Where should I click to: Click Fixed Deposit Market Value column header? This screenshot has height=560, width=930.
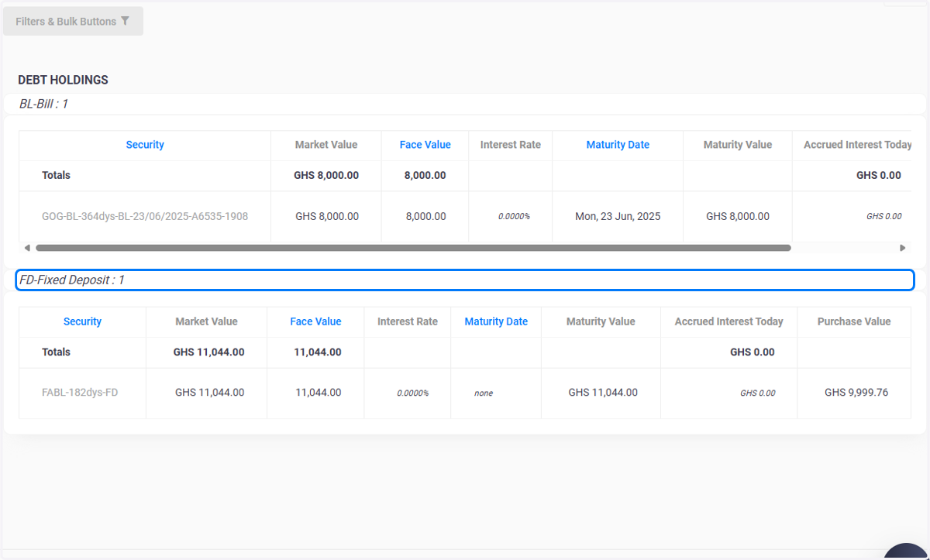coord(206,321)
